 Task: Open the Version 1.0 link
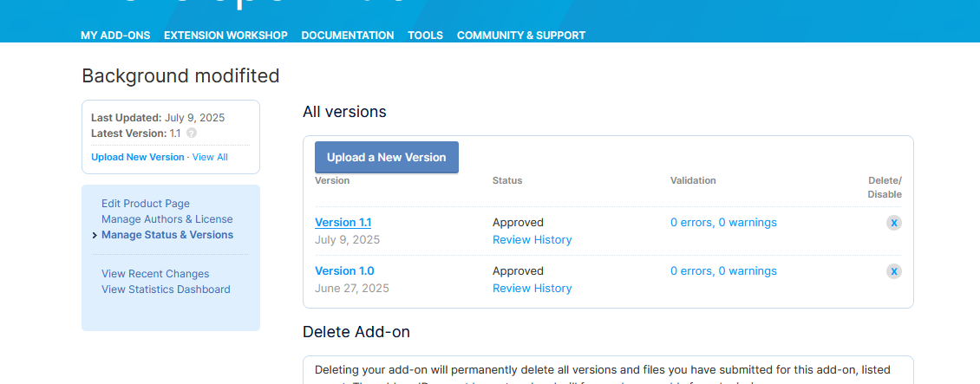pyautogui.click(x=344, y=271)
